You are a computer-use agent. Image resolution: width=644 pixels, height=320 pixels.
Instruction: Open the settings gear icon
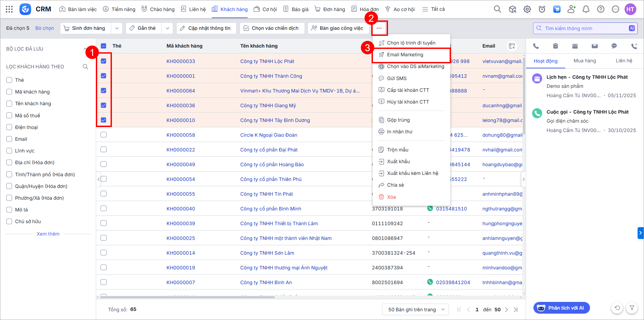[x=527, y=9]
